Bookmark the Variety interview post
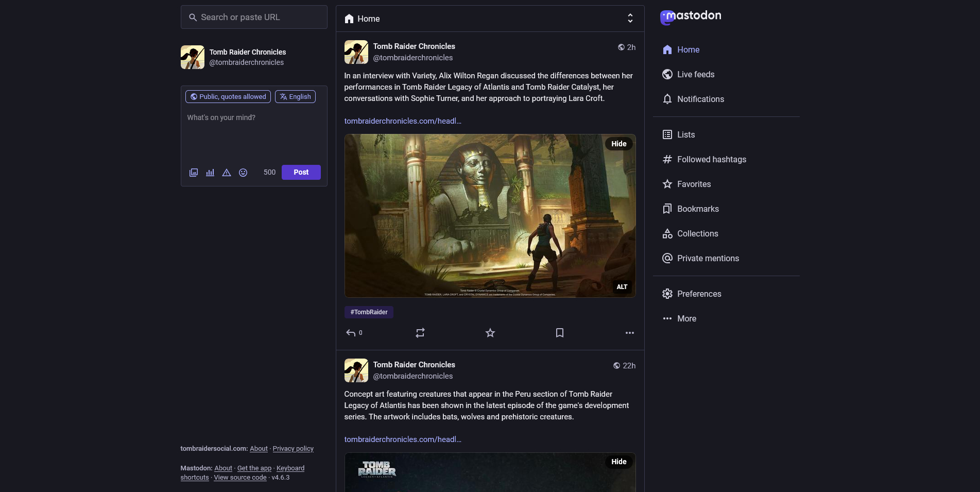980x492 pixels. [x=560, y=333]
